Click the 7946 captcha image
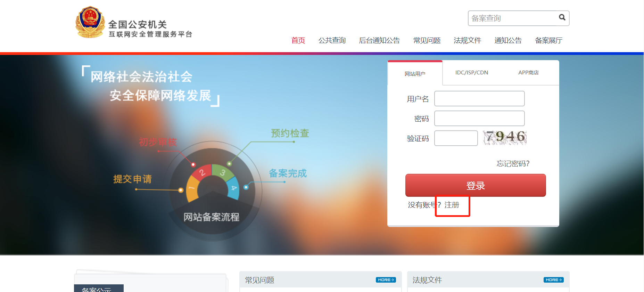 tap(505, 137)
